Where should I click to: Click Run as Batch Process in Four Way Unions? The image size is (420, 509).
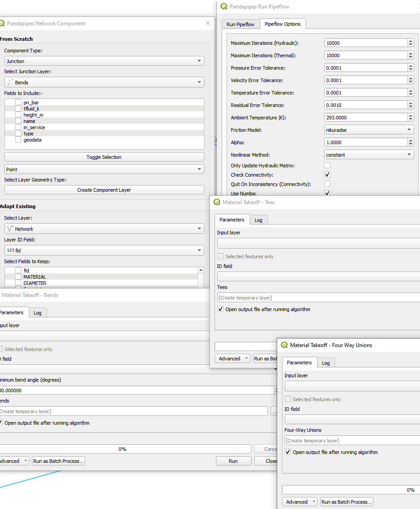click(347, 501)
